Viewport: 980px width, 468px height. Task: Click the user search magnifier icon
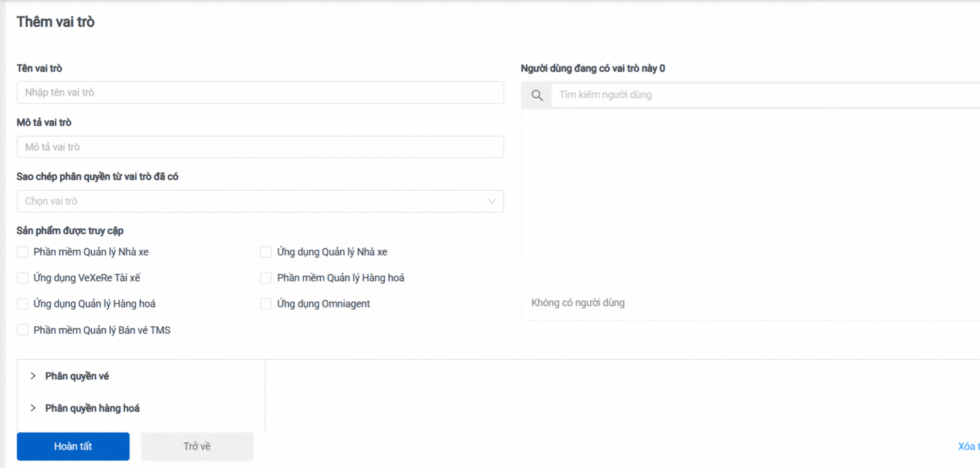537,95
